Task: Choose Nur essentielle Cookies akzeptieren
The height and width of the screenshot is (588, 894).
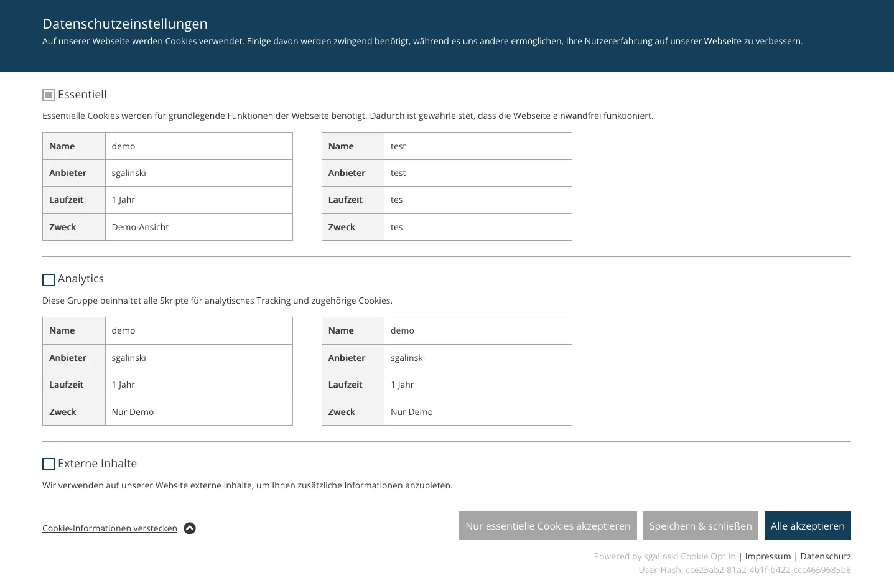Action: tap(547, 525)
